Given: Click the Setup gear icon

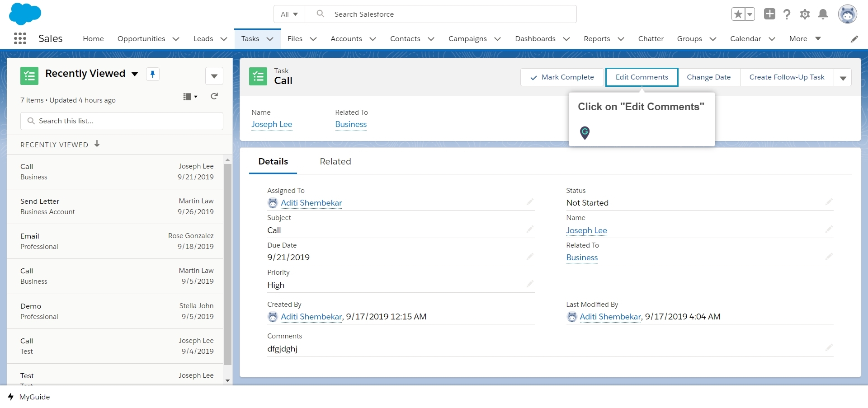Looking at the screenshot, I should (805, 14).
